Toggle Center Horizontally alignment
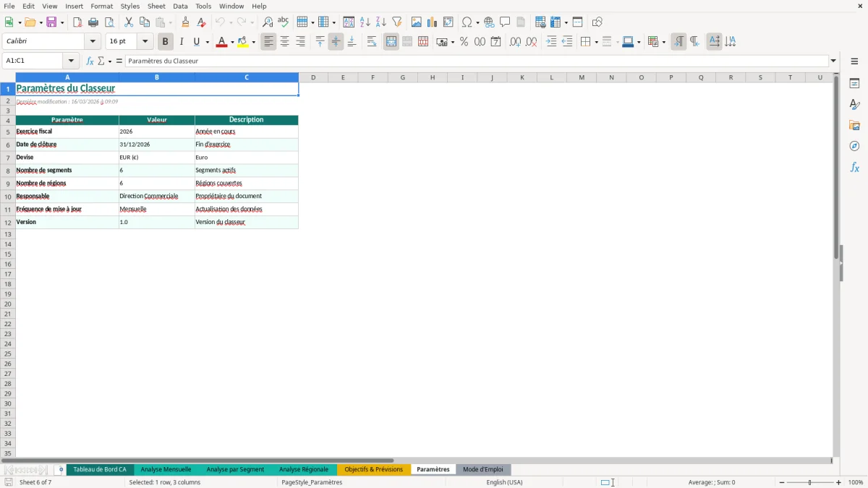The width and height of the screenshot is (868, 488). (284, 42)
